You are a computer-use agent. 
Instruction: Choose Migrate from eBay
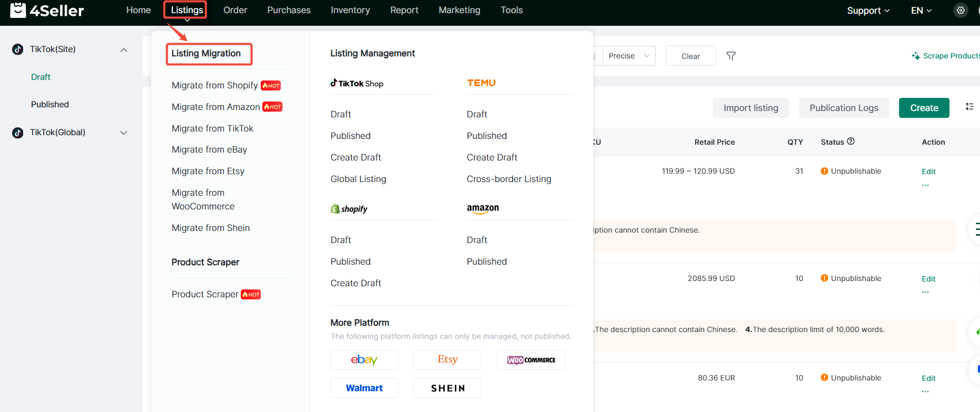click(x=209, y=149)
